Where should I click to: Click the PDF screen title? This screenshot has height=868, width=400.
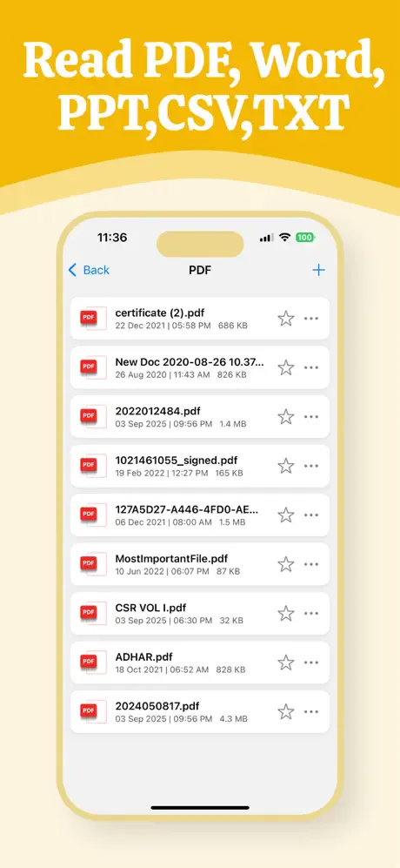point(200,270)
